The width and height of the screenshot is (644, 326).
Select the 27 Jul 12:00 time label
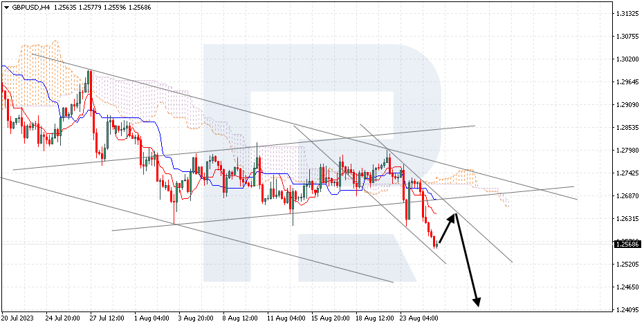[x=107, y=318]
